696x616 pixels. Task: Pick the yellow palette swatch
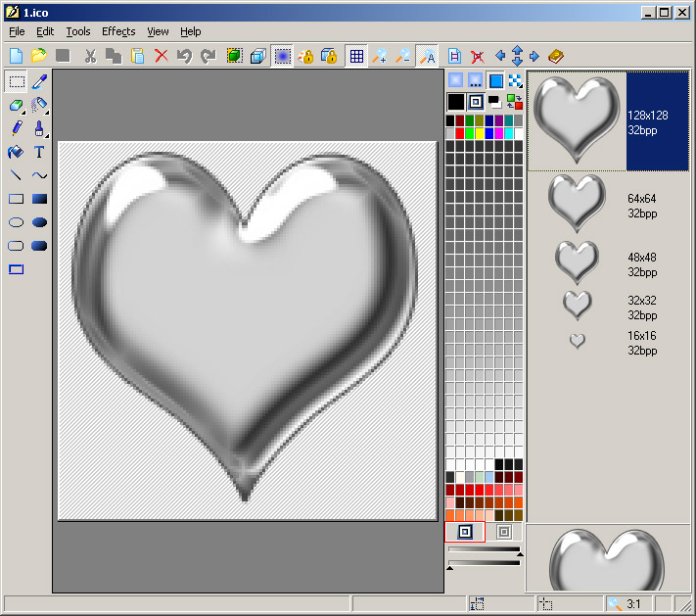[x=480, y=133]
